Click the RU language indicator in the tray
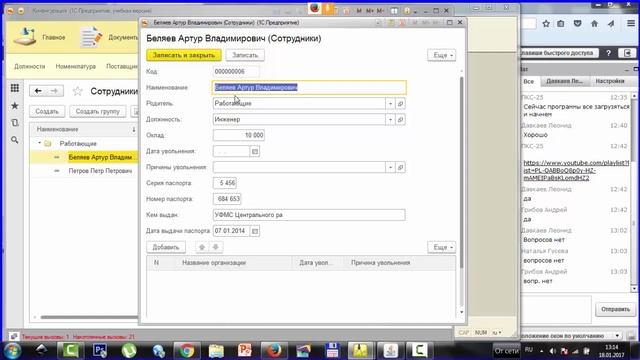 click(x=529, y=350)
